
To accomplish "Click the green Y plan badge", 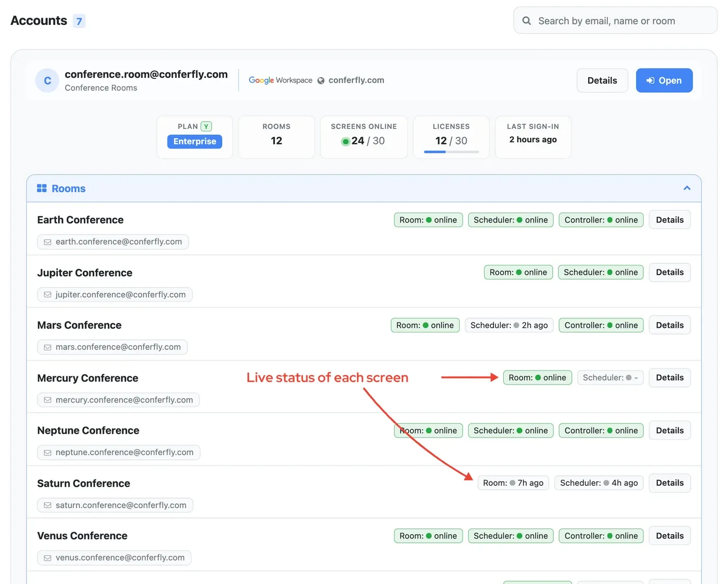I will pyautogui.click(x=206, y=126).
